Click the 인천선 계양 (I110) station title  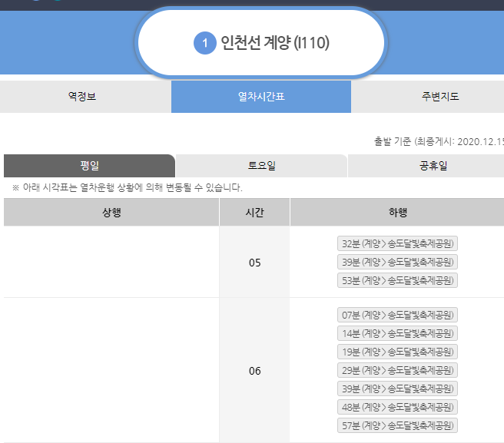(x=275, y=43)
